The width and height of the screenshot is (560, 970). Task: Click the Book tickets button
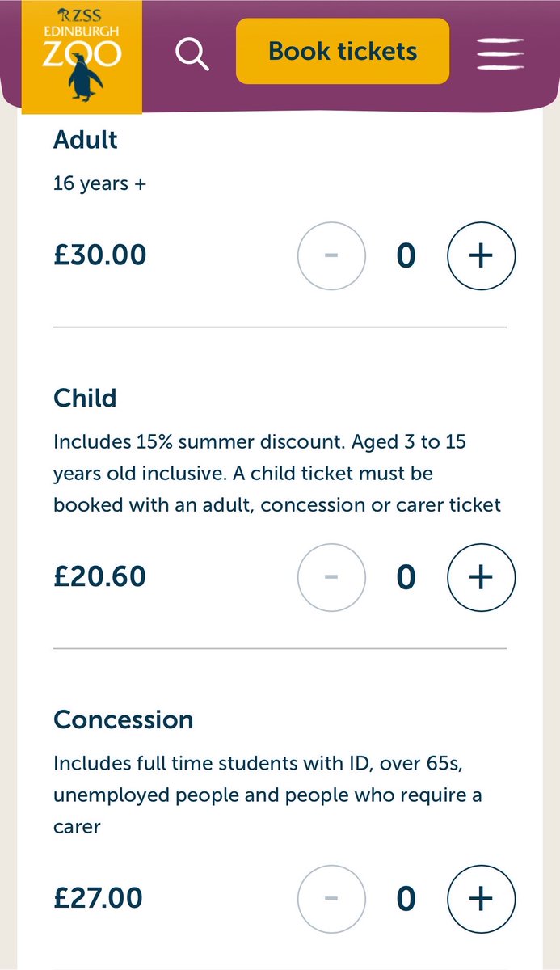point(343,51)
